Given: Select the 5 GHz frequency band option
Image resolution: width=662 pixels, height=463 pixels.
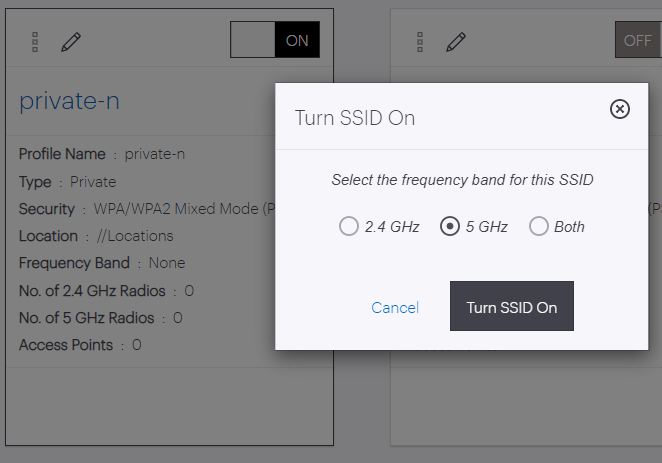Looking at the screenshot, I should click(x=450, y=226).
